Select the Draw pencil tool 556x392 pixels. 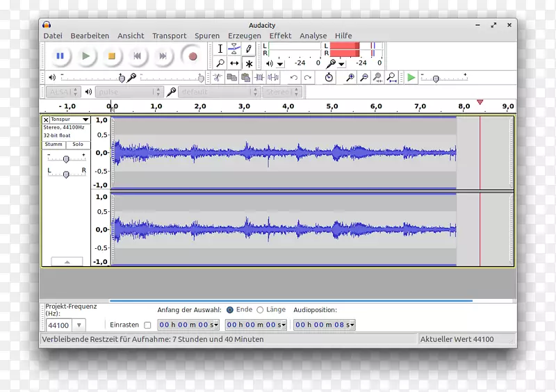click(x=249, y=49)
